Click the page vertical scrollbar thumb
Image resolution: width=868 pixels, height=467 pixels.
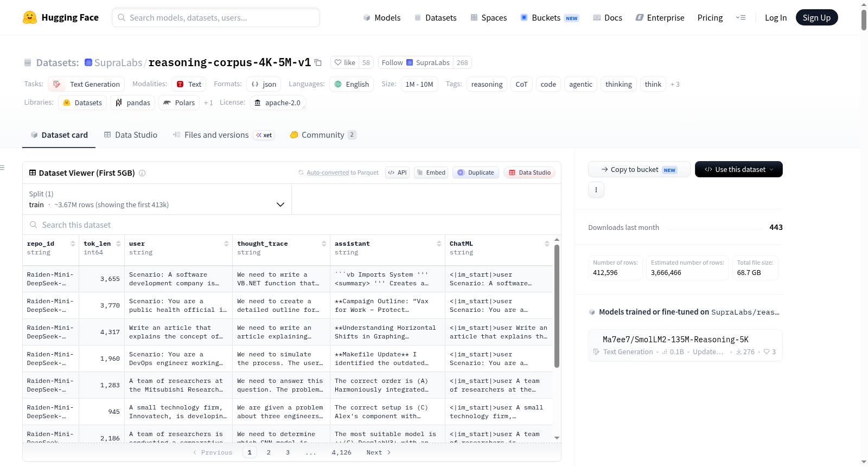[864, 20]
